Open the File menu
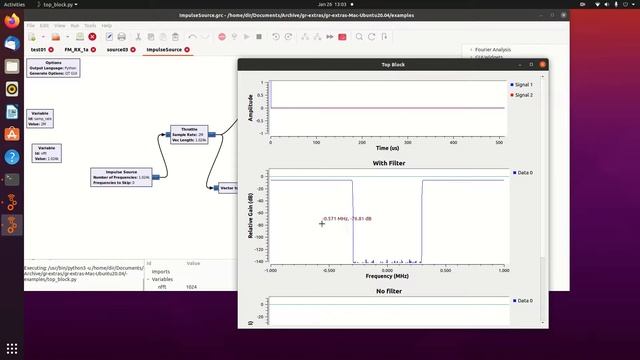640x360 pixels. [x=31, y=25]
